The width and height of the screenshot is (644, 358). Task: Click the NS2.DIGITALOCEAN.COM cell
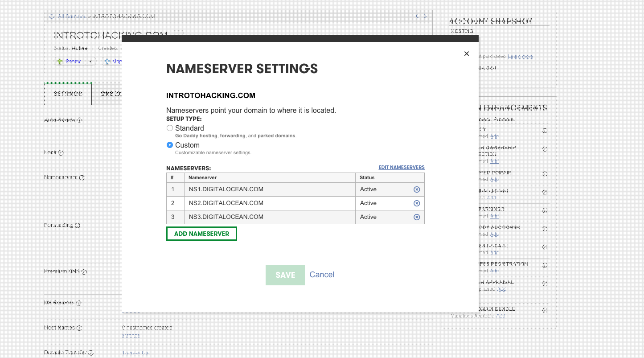269,203
